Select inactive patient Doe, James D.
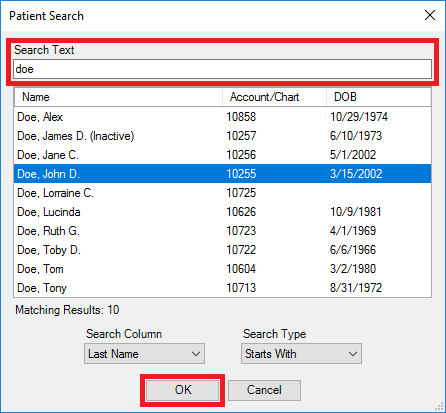Viewport: 446px width, 413px height. coord(222,136)
